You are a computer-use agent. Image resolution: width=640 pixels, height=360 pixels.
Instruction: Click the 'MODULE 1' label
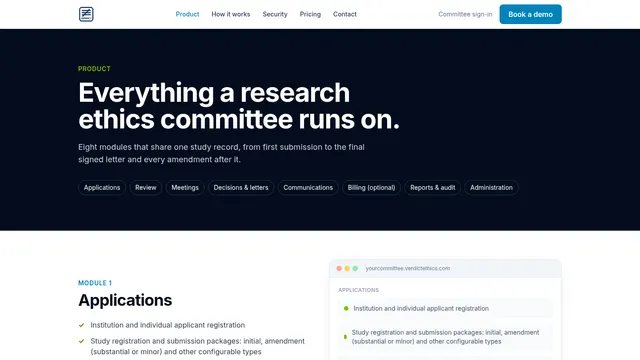[x=95, y=283]
